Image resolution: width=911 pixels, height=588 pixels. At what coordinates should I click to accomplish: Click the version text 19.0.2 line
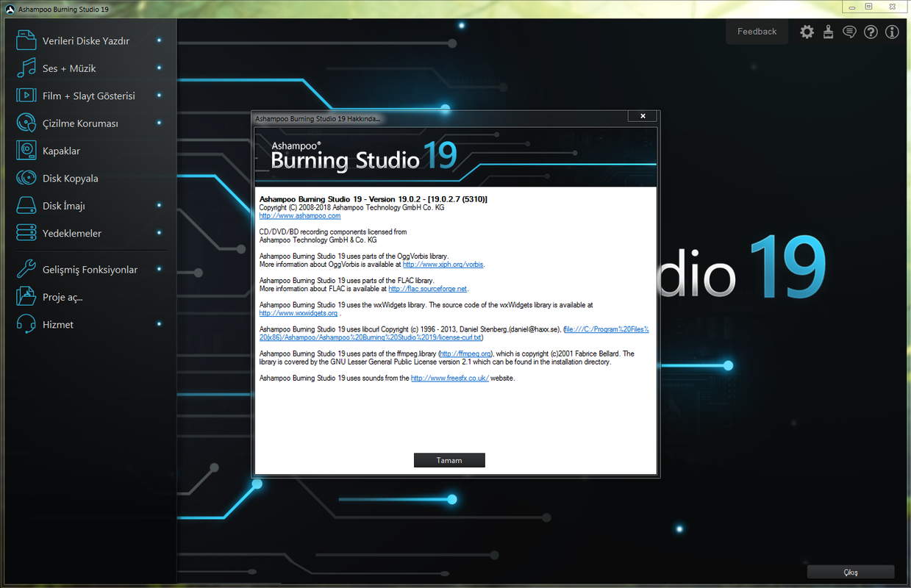click(x=374, y=199)
